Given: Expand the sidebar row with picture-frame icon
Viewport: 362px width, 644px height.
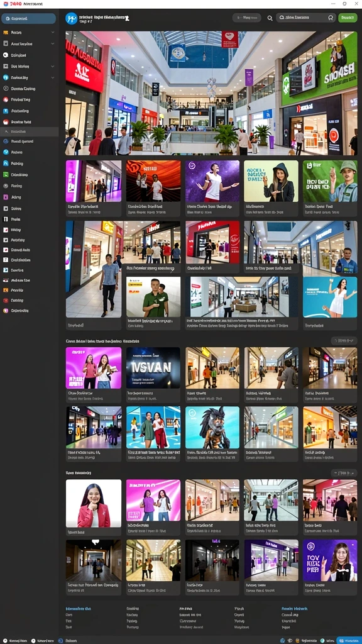Looking at the screenshot, I should pos(29,66).
